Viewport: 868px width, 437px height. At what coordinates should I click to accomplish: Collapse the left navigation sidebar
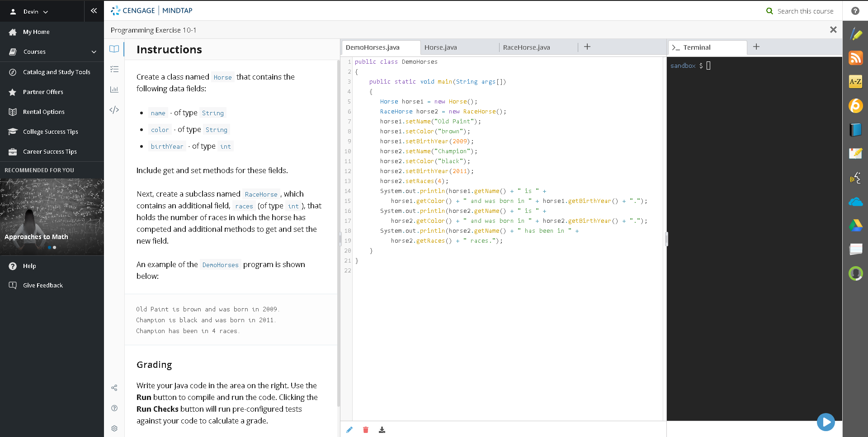[x=94, y=11]
